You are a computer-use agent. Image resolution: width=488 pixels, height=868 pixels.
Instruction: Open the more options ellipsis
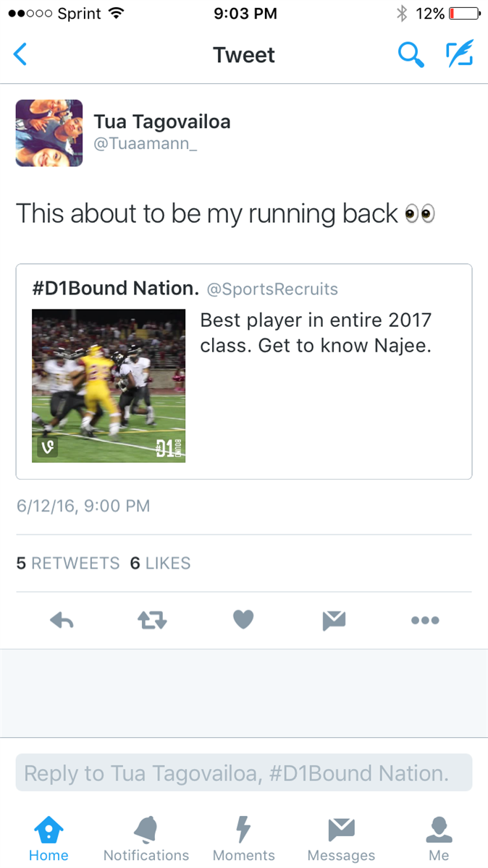[x=425, y=620]
